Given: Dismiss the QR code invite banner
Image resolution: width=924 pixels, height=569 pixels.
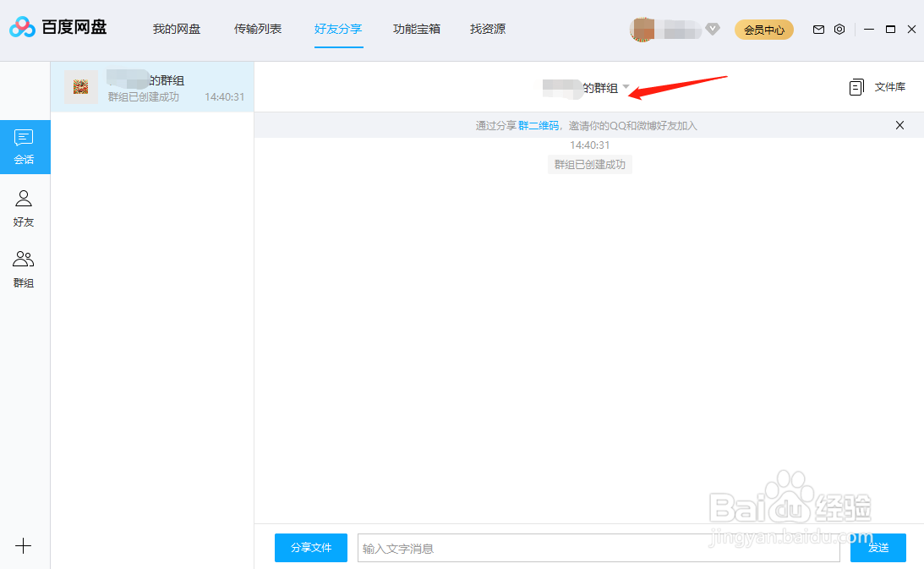Looking at the screenshot, I should pos(899,124).
